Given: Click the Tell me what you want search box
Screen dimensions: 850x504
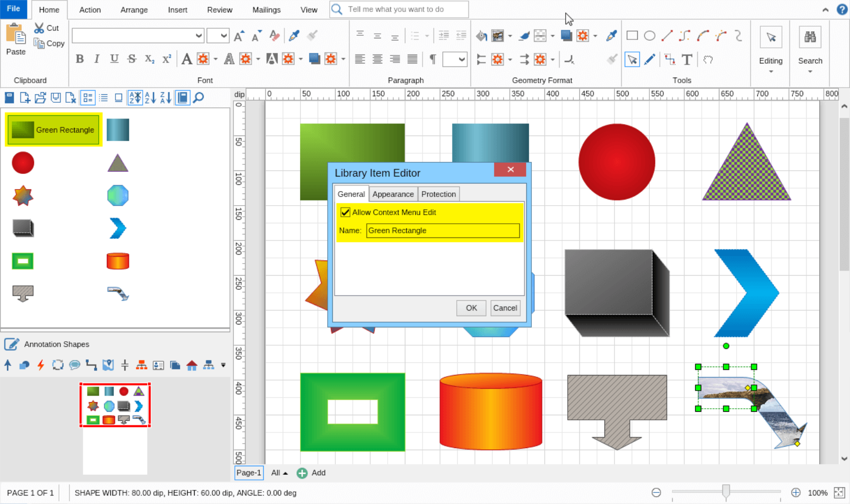Looking at the screenshot, I should pyautogui.click(x=399, y=9).
